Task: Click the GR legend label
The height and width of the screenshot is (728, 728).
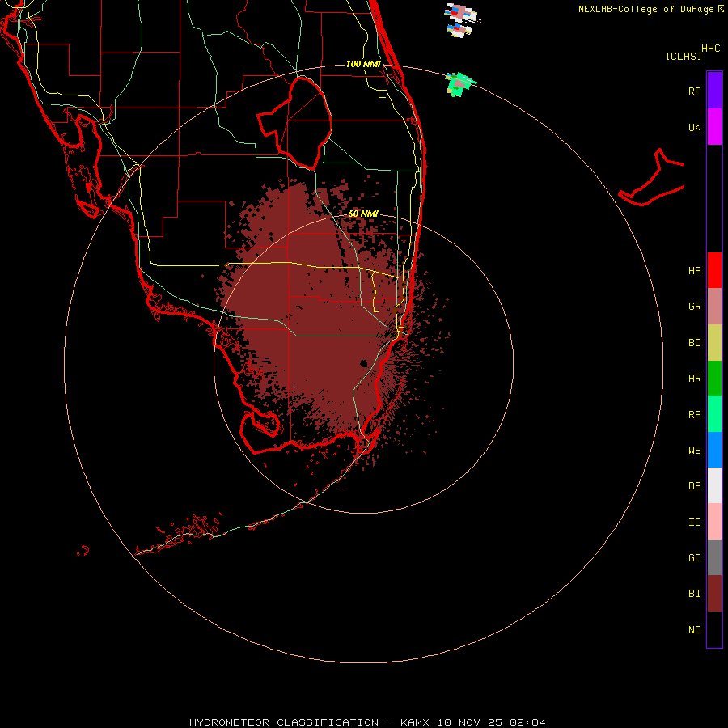Action: (x=694, y=307)
